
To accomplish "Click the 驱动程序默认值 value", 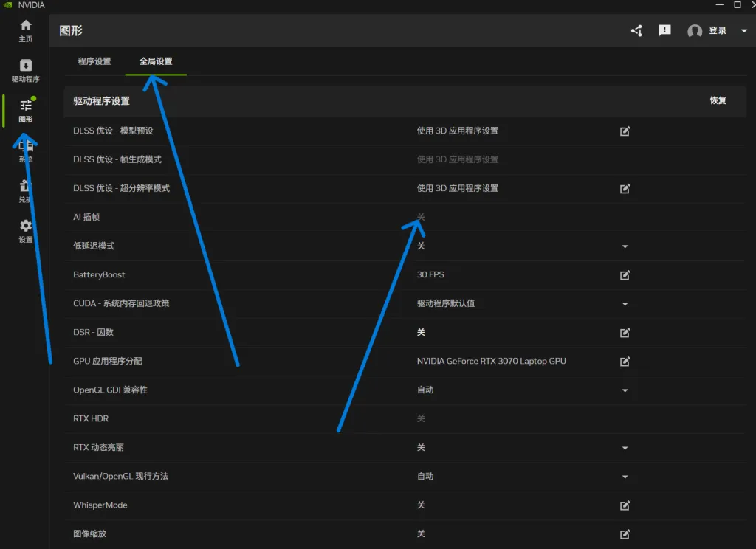I will [x=446, y=303].
